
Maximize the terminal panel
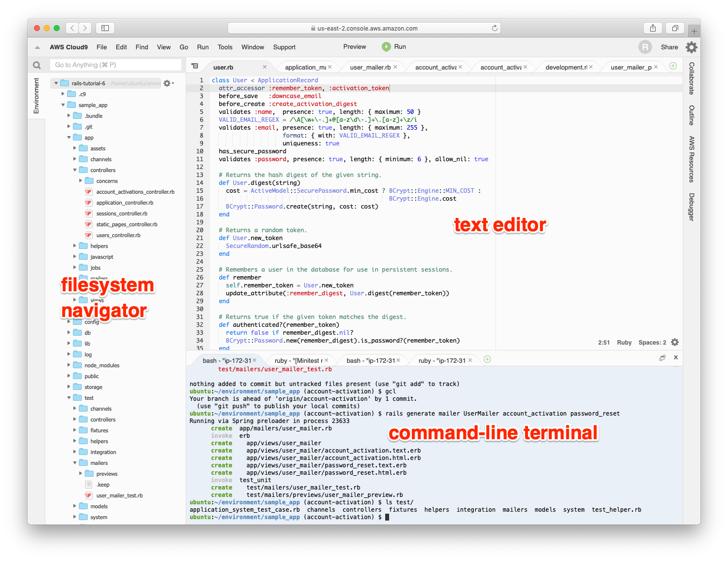point(662,358)
